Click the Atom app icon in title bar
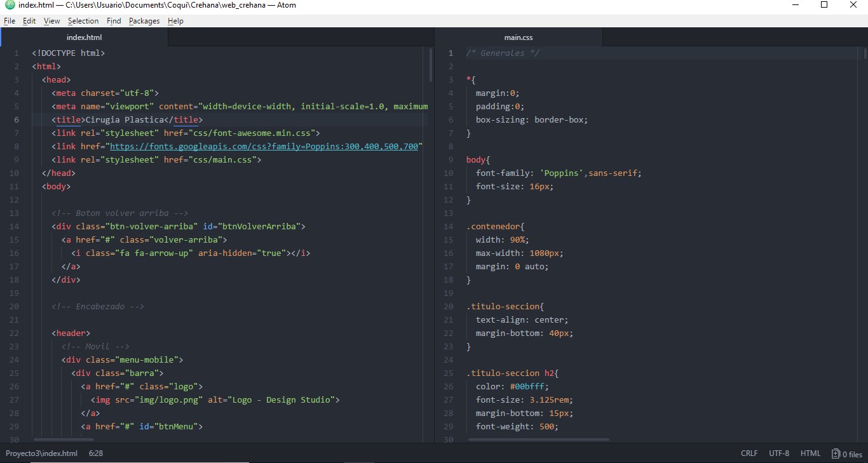This screenshot has height=463, width=868. click(x=10, y=5)
